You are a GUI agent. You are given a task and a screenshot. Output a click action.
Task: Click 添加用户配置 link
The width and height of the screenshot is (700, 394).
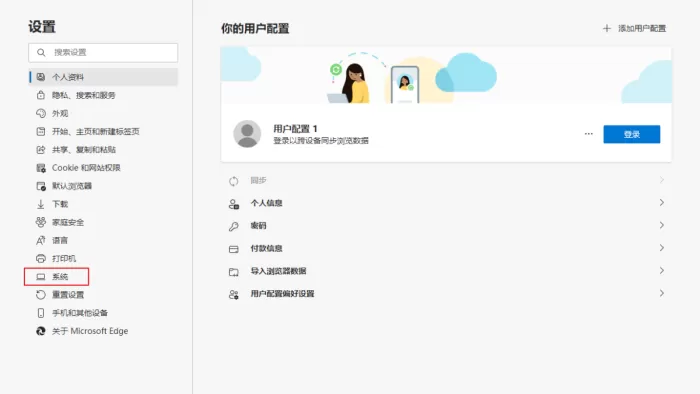(x=642, y=29)
